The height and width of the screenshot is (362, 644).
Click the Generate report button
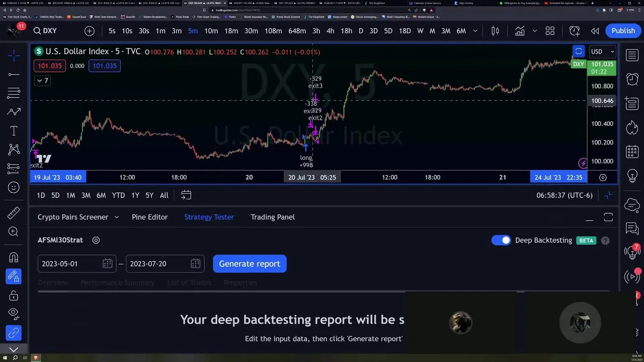[x=250, y=263]
